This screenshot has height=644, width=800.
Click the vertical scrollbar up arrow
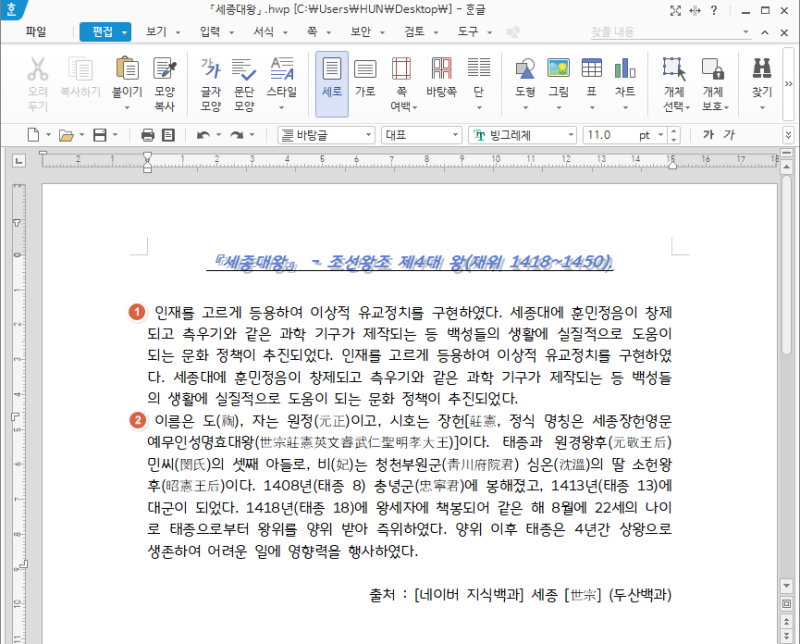786,167
